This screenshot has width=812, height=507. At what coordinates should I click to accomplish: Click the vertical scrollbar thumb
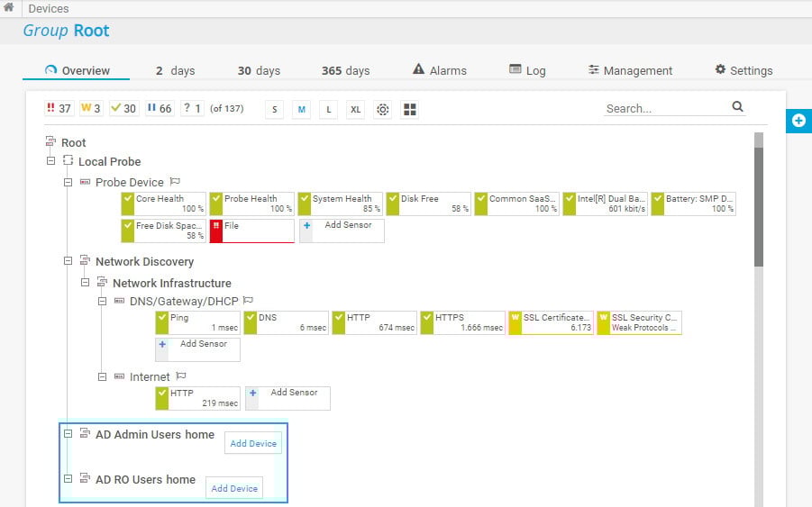click(x=759, y=206)
